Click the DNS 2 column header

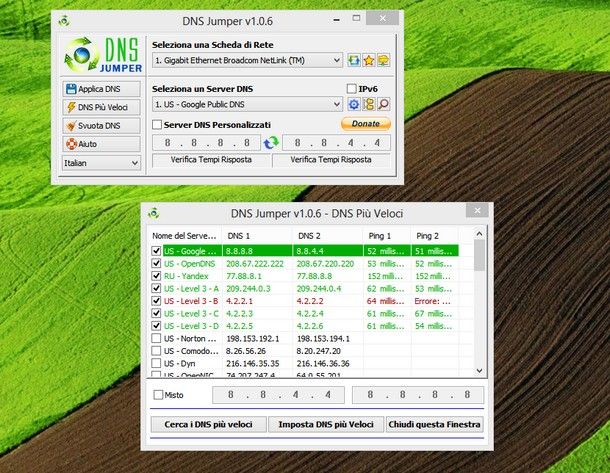click(328, 236)
